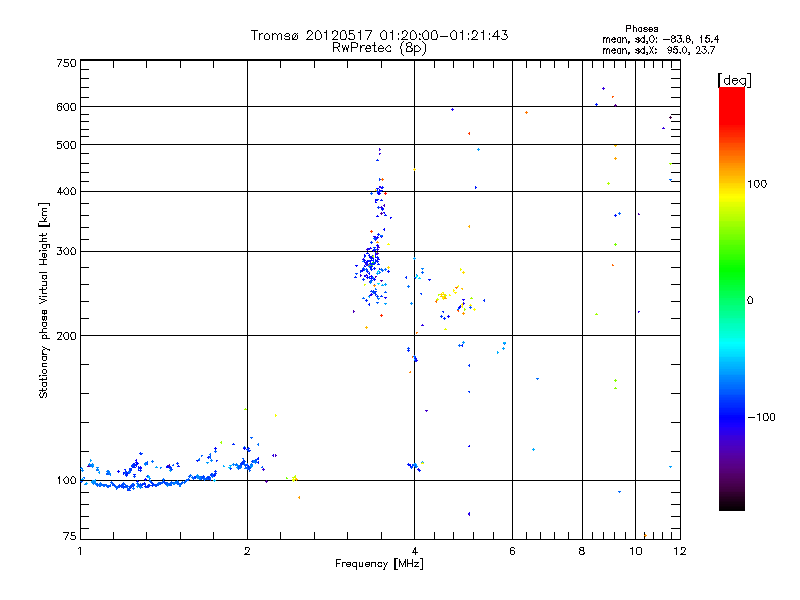This screenshot has width=800, height=600.
Task: Click the colorbar label '100'
Action: pyautogui.click(x=757, y=184)
